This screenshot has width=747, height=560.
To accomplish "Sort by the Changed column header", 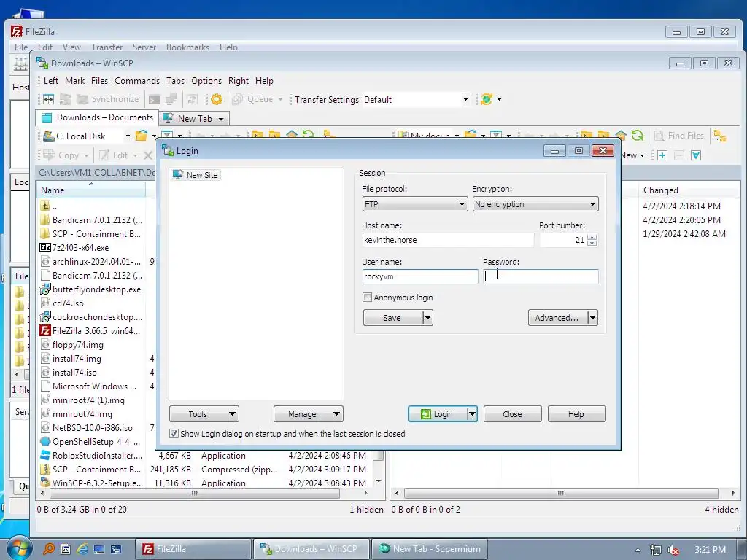I will [689, 190].
